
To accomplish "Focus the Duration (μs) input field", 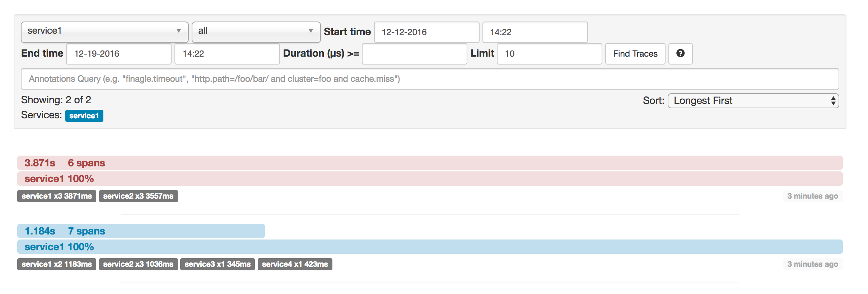I will (x=414, y=54).
